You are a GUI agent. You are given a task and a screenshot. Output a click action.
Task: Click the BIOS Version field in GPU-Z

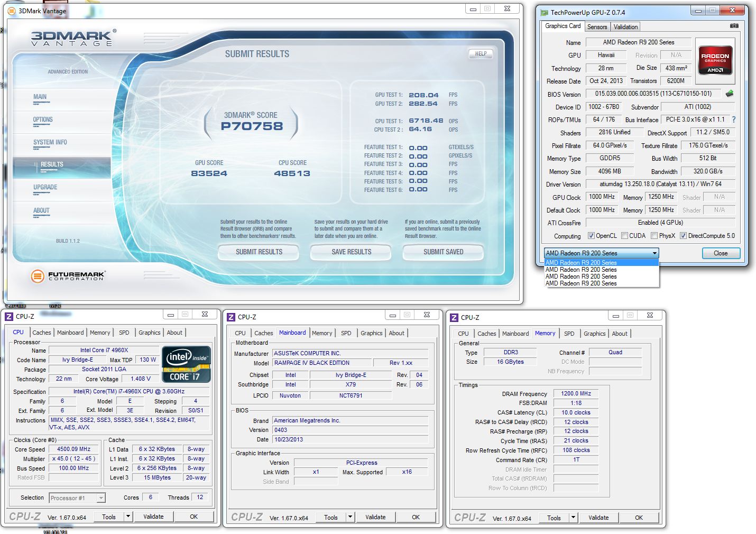point(653,94)
